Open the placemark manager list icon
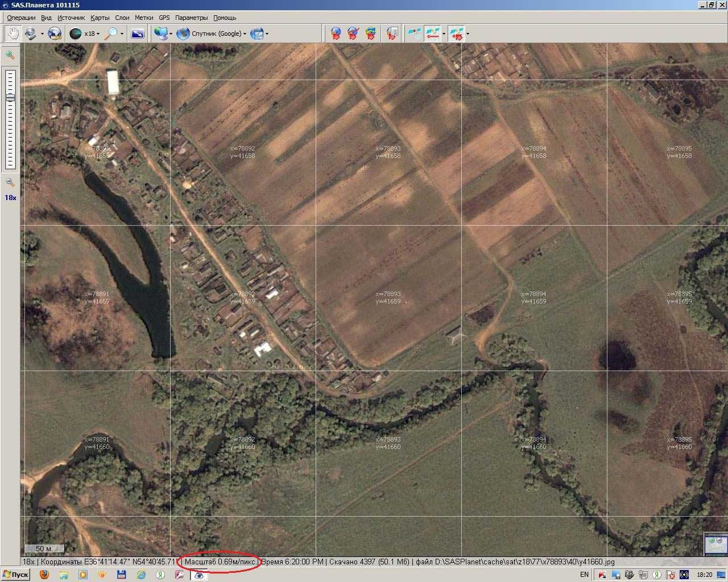 [392, 34]
